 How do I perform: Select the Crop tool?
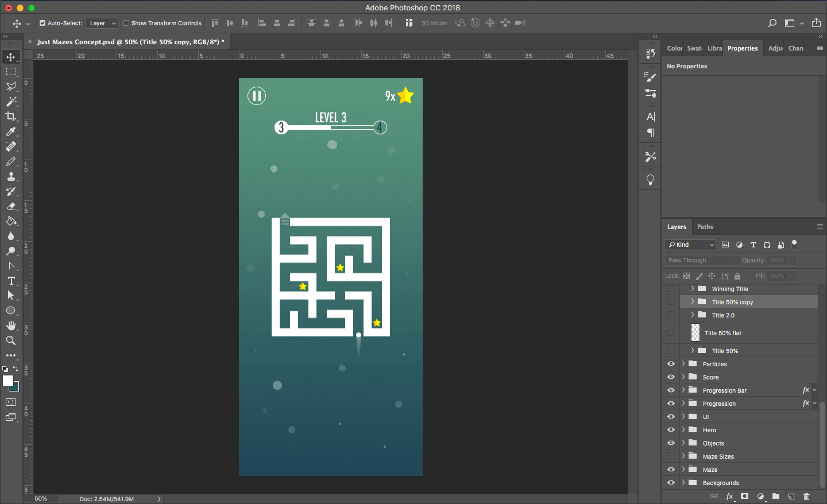(x=11, y=117)
